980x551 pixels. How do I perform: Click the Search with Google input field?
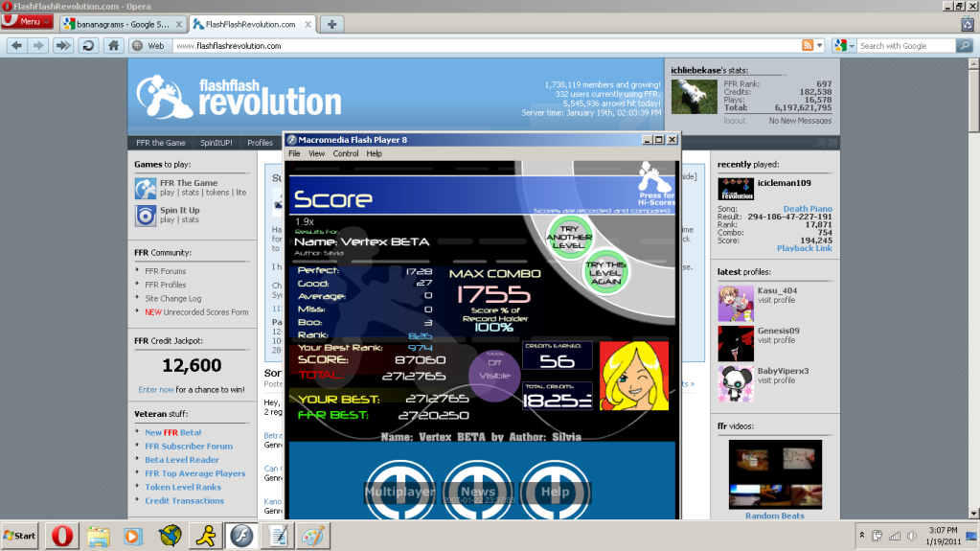902,45
